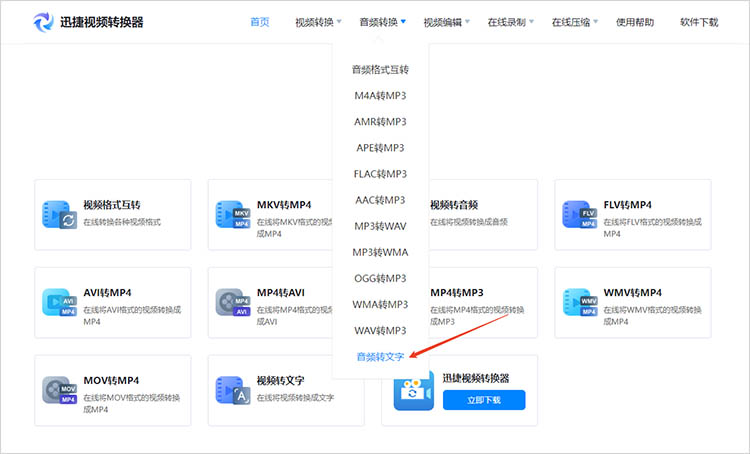This screenshot has height=454, width=750.
Task: Select 音频格式互转 from the dropdown menu
Action: coord(380,70)
